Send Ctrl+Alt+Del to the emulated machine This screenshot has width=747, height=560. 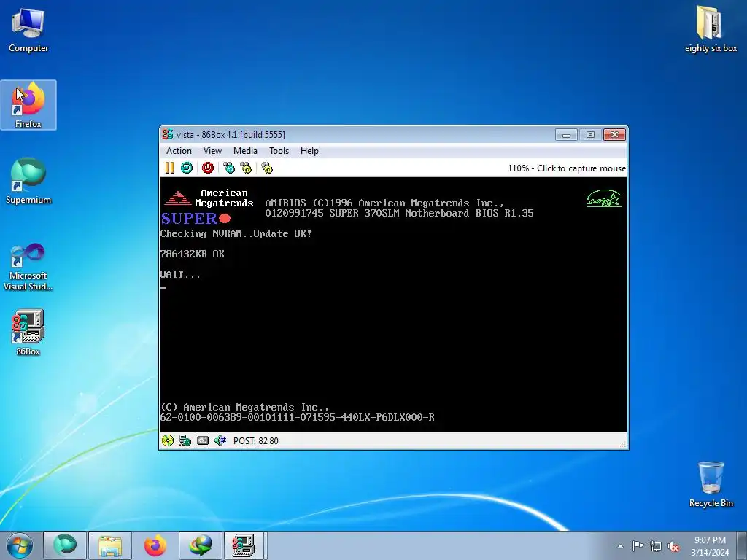[229, 168]
